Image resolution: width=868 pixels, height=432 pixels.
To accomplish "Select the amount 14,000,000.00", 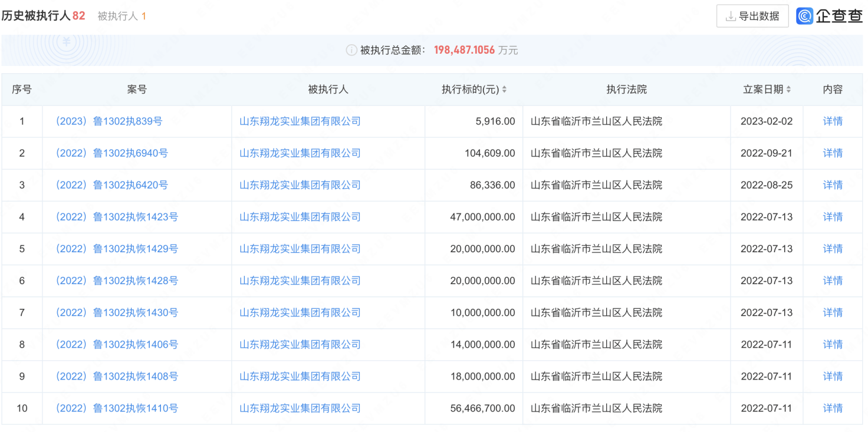I will (x=482, y=344).
